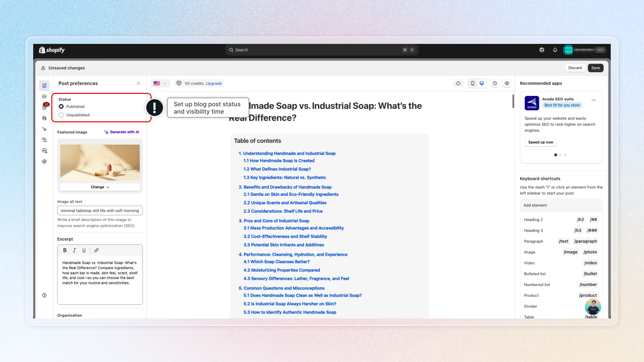Collapse the Post preferences panel

point(139,83)
